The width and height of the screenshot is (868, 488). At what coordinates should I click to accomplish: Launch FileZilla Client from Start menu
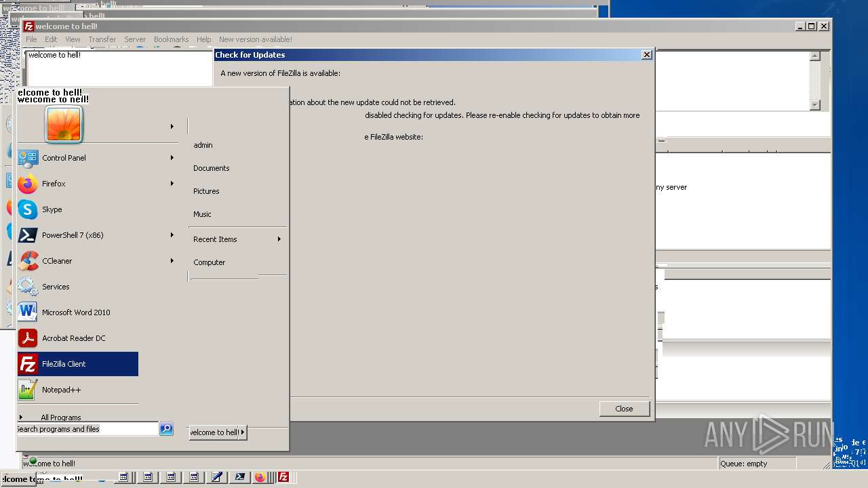pyautogui.click(x=77, y=364)
